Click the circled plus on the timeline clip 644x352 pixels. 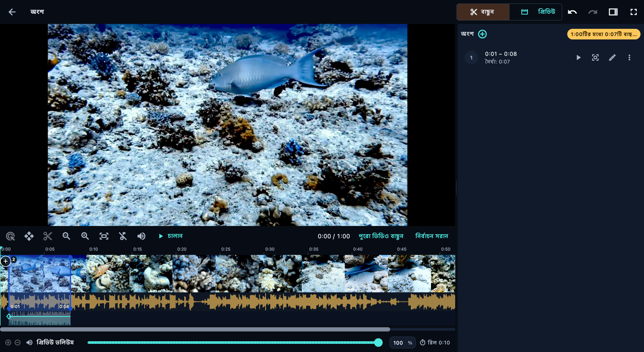(x=6, y=261)
